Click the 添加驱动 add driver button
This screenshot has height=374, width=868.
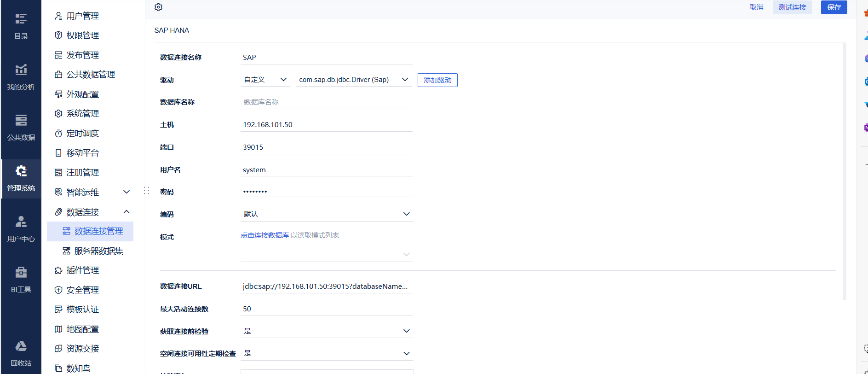pos(437,80)
